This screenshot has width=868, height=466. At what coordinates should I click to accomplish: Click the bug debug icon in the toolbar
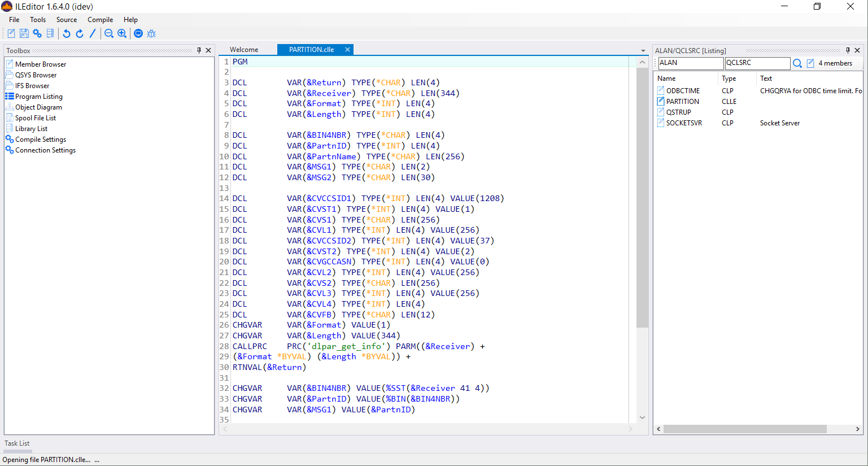coord(151,34)
